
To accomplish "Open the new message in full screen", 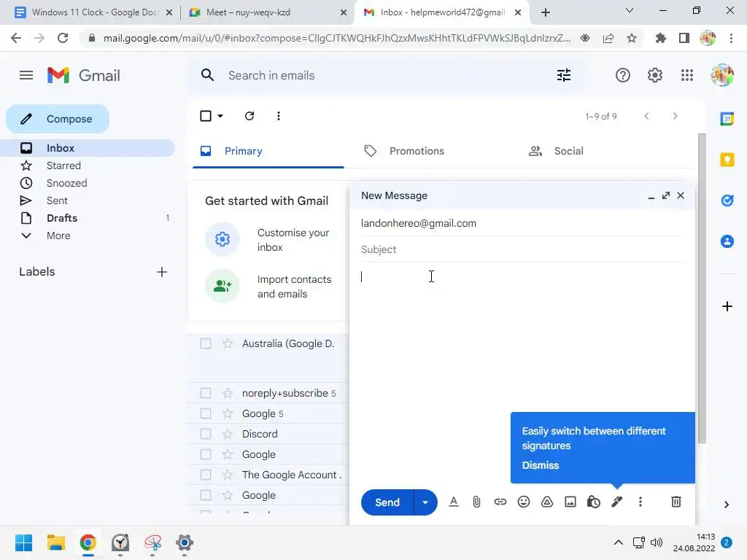I will pyautogui.click(x=666, y=195).
